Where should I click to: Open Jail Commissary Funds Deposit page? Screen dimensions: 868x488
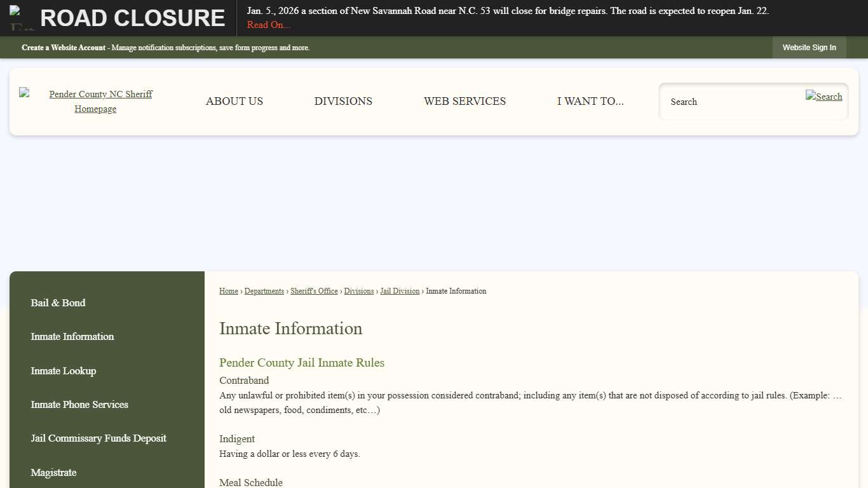(98, 438)
